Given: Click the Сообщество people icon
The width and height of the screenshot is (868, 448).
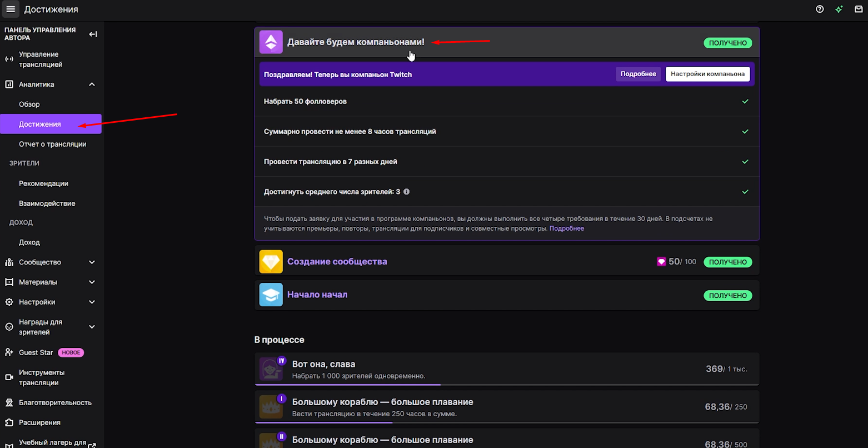Looking at the screenshot, I should pyautogui.click(x=9, y=262).
